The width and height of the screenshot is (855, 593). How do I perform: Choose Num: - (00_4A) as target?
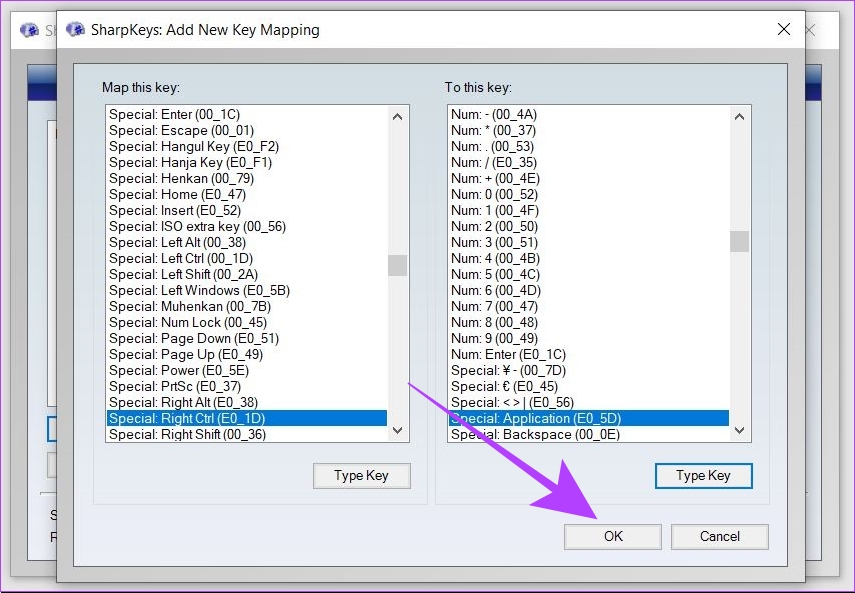(588, 114)
